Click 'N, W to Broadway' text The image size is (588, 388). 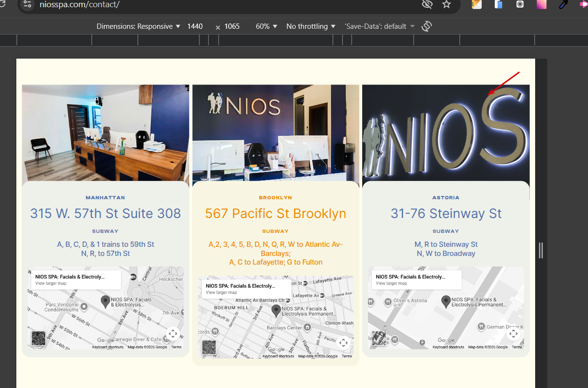[x=446, y=254]
